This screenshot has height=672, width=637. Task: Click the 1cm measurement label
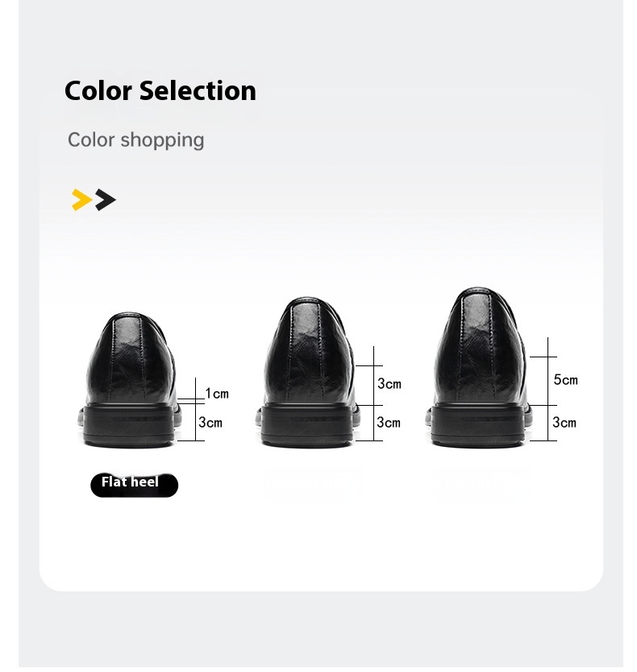[217, 394]
